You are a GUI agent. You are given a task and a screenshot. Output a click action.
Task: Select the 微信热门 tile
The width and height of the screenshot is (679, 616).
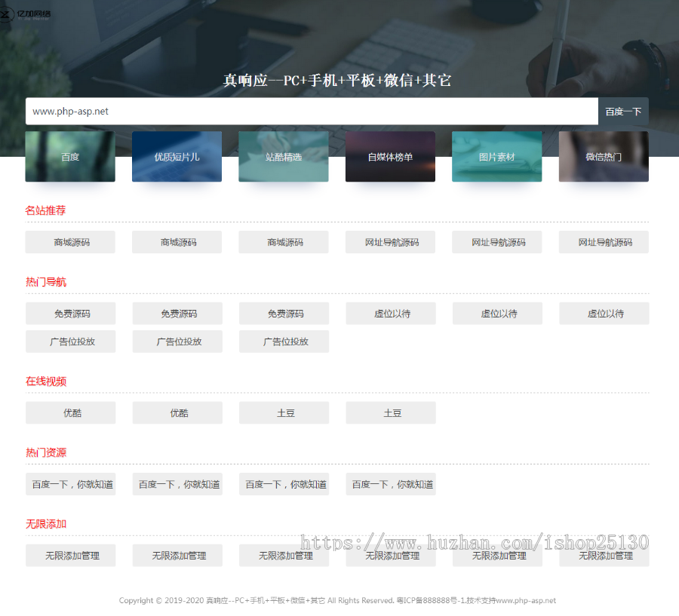[x=604, y=157]
